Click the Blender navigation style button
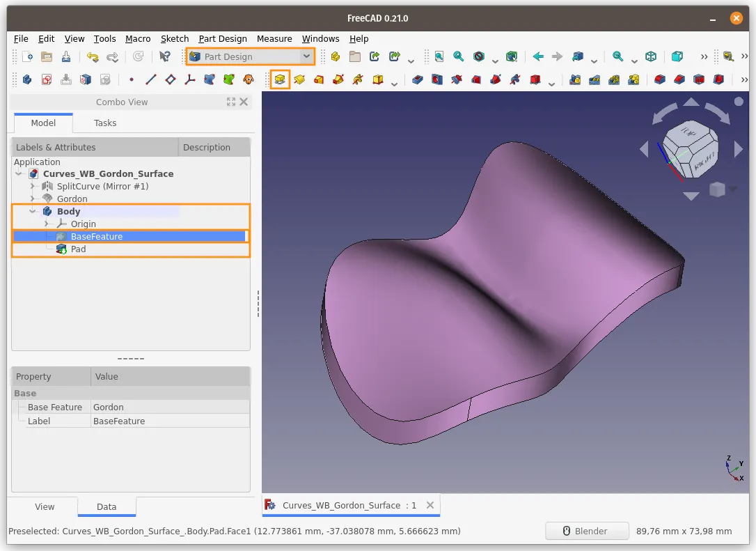The height and width of the screenshot is (551, 756). pyautogui.click(x=587, y=531)
